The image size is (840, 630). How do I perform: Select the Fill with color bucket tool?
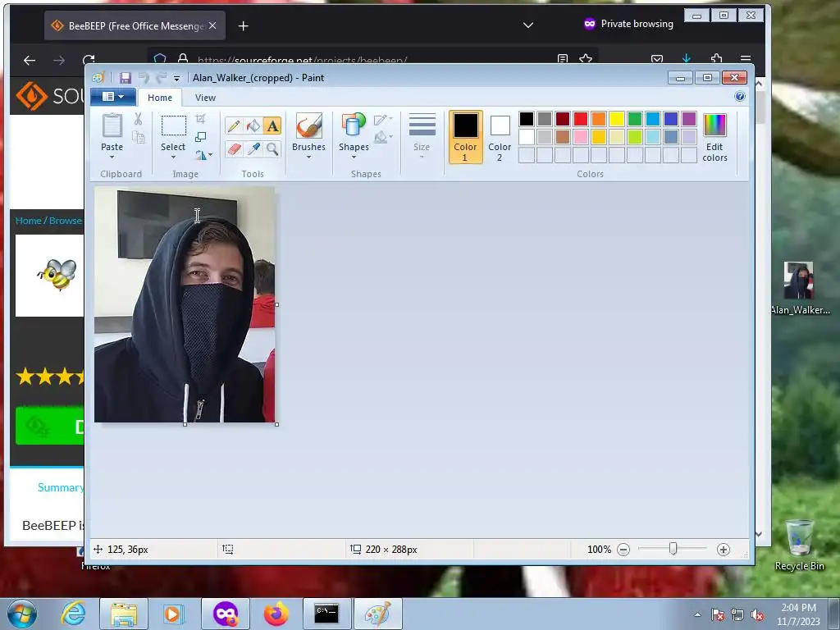pos(253,126)
